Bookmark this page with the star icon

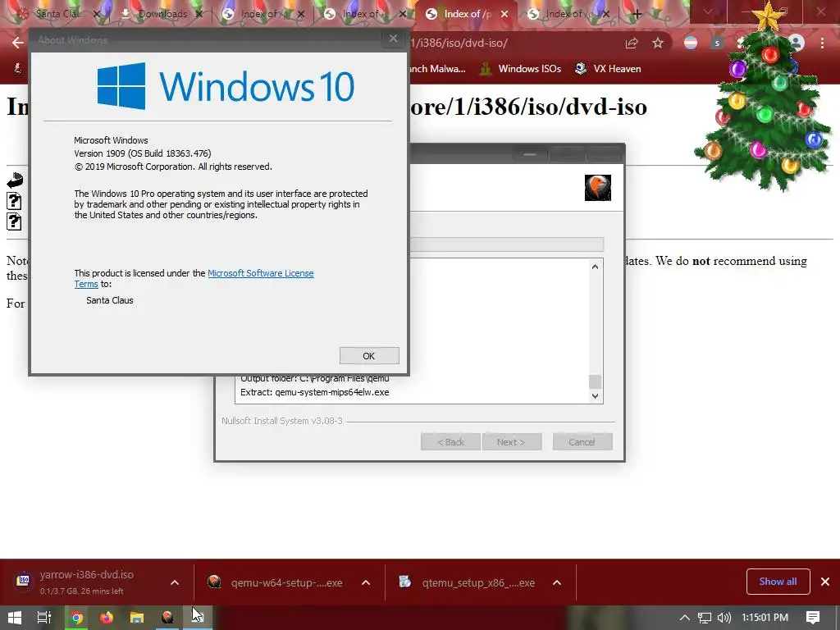click(x=658, y=43)
